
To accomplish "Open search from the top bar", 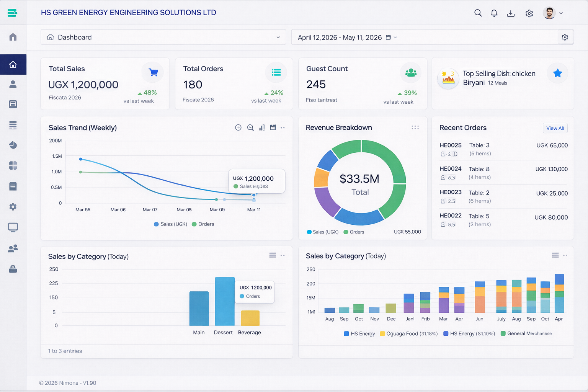I will [478, 13].
